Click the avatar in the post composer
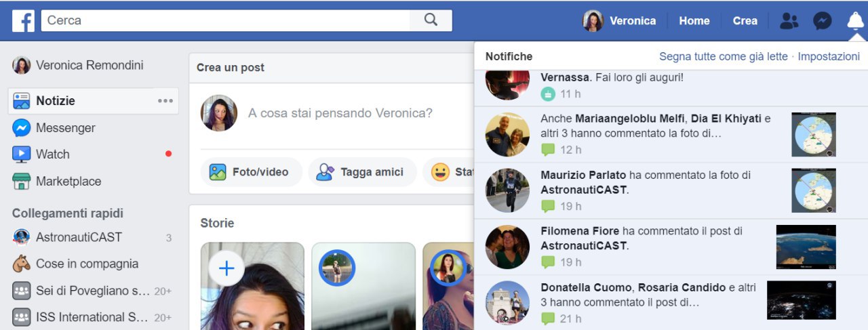This screenshot has height=330, width=868. pos(219,113)
